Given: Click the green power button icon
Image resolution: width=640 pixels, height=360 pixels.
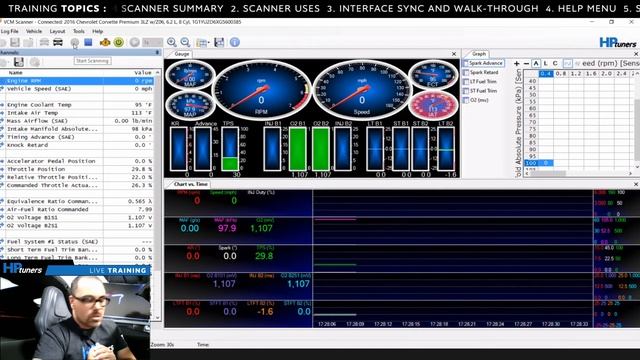Looking at the screenshot, I should point(119,42).
